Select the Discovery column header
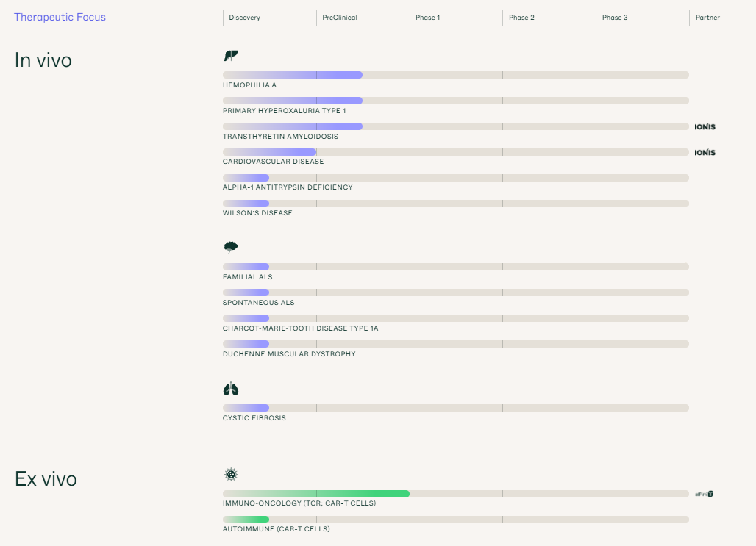The image size is (756, 546). [x=244, y=18]
